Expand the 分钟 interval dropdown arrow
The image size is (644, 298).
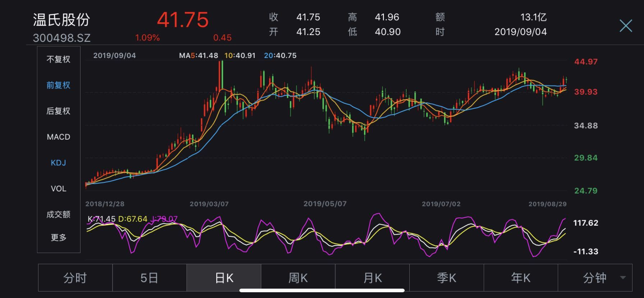[623, 277]
